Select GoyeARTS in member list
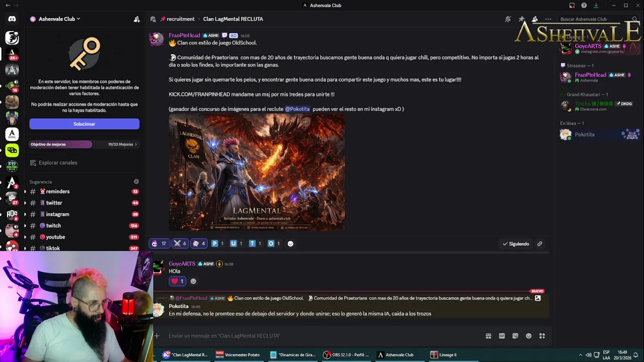This screenshot has width=644, height=362. click(x=599, y=48)
